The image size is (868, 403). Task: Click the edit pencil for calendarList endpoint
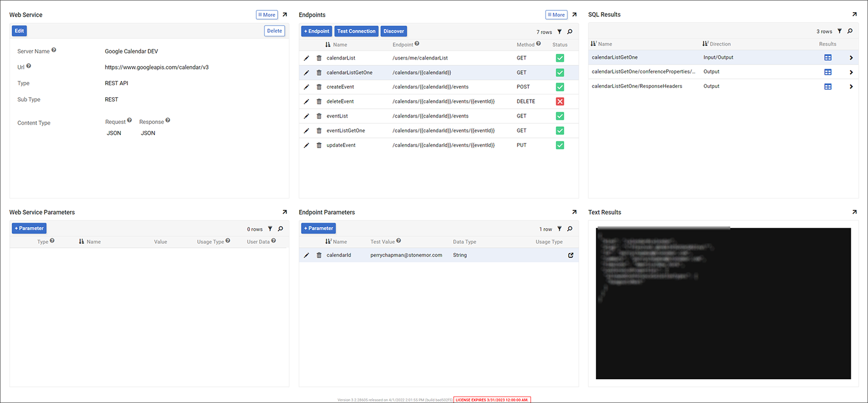coord(307,58)
